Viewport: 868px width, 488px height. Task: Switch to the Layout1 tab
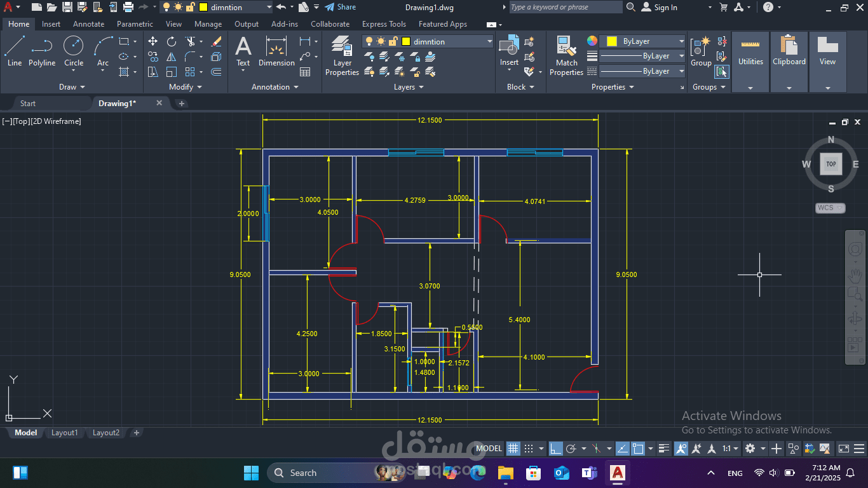coord(64,433)
